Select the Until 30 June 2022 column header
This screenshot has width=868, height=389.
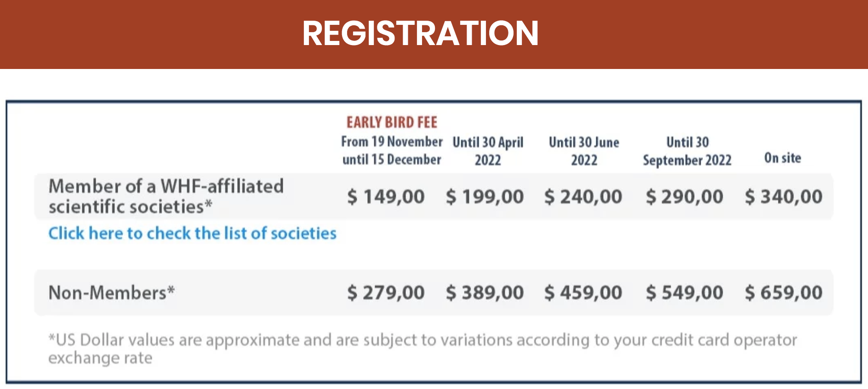(x=584, y=151)
